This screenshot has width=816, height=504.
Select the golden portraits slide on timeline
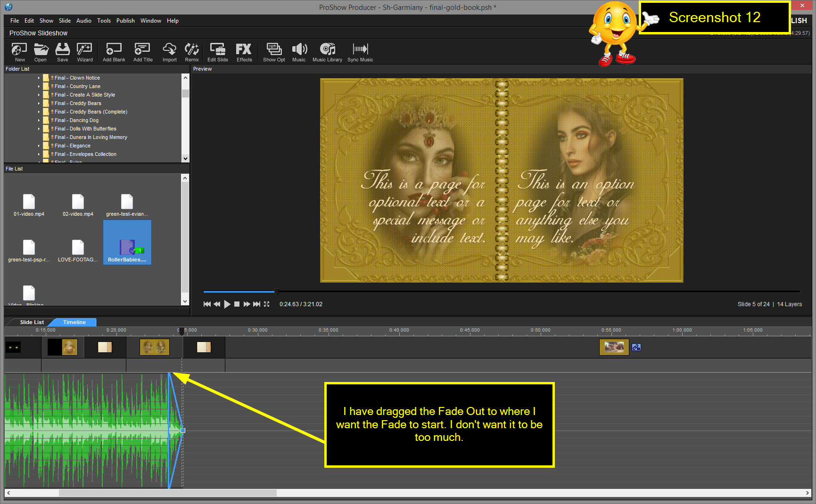(x=155, y=347)
